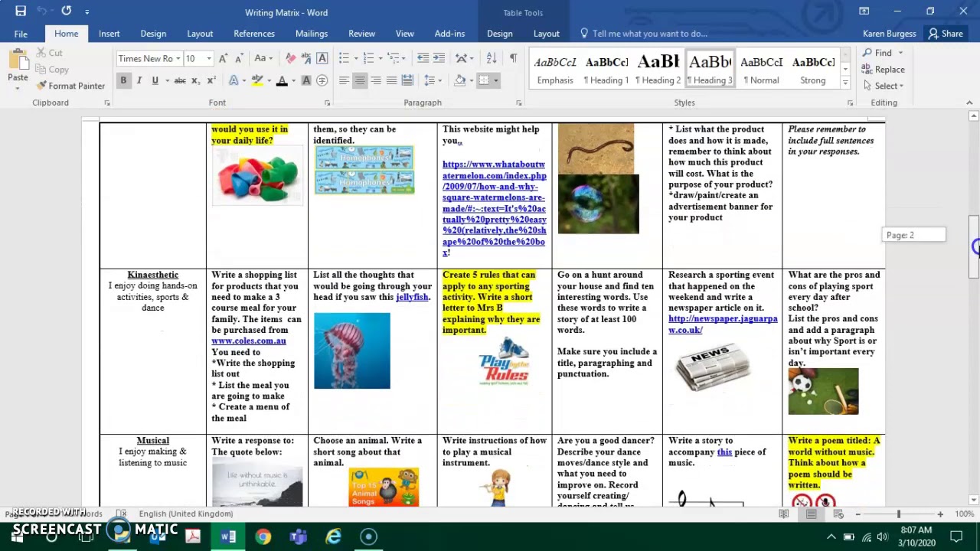Toggle character shading
The width and height of the screenshot is (980, 551).
point(306,80)
